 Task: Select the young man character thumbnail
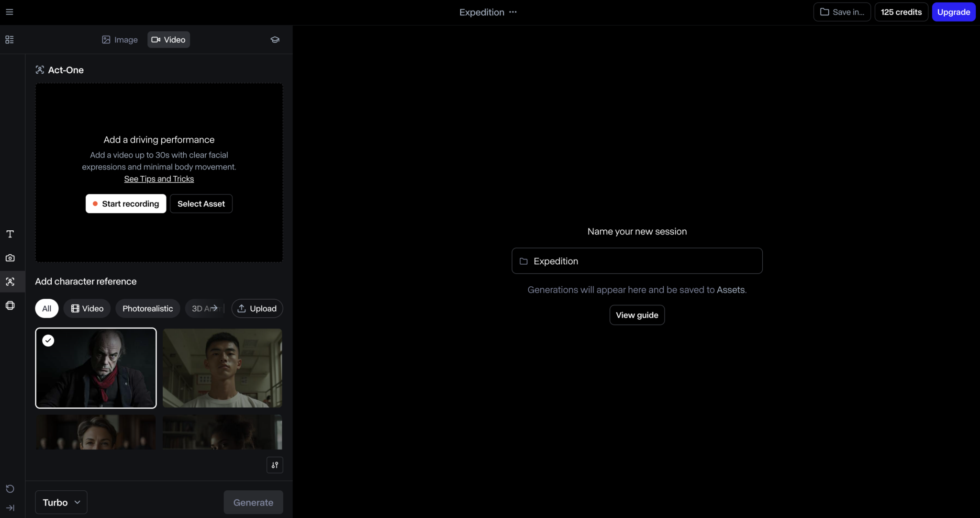click(x=222, y=368)
